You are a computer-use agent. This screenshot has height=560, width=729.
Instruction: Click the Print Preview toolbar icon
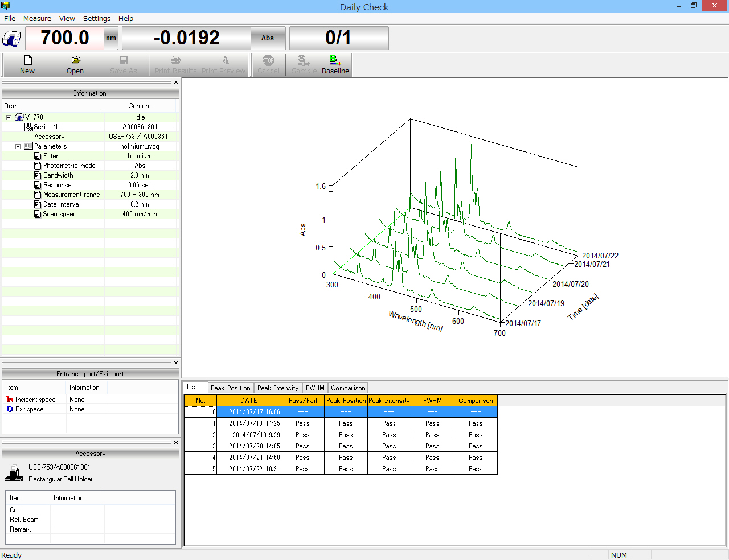pyautogui.click(x=224, y=60)
